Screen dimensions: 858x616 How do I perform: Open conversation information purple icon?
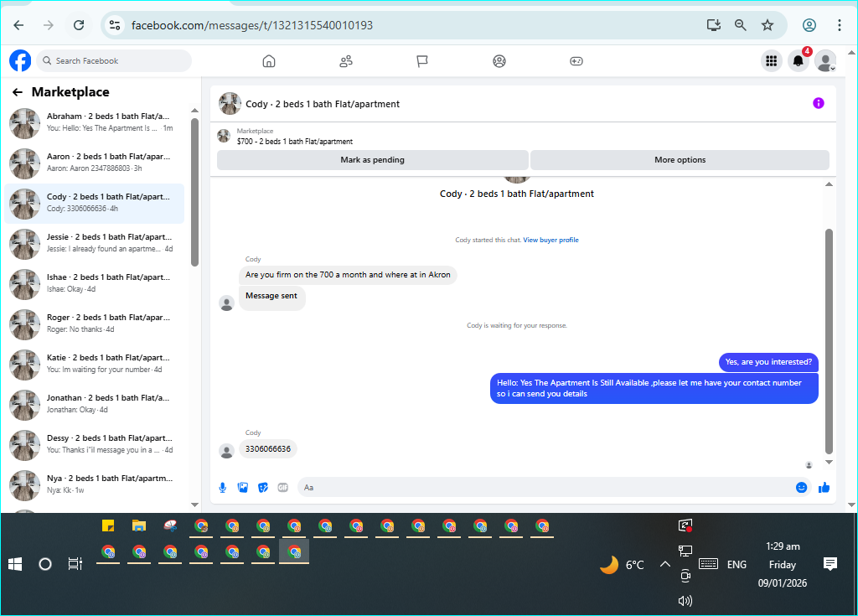(818, 103)
